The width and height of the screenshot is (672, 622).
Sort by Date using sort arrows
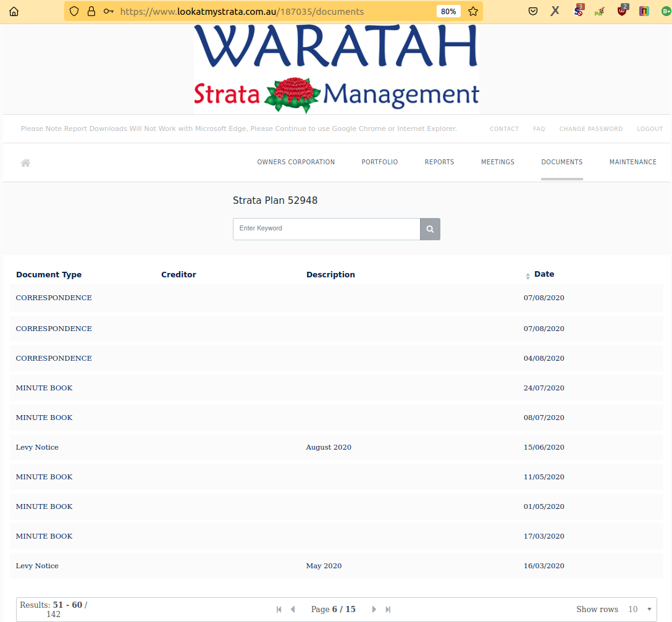[x=527, y=276]
